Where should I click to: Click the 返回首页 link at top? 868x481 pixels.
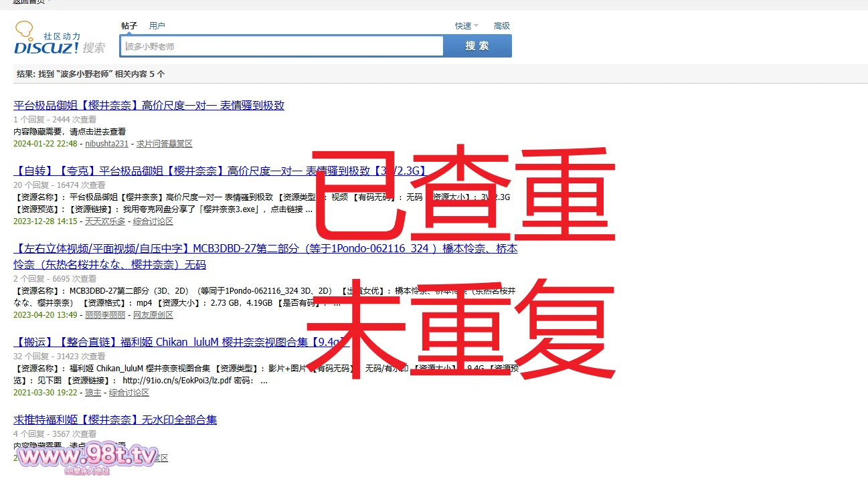pyautogui.click(x=29, y=2)
